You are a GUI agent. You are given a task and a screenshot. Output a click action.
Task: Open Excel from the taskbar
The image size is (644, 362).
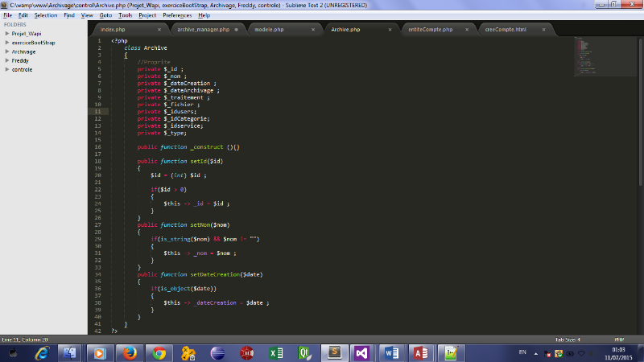coord(275,352)
